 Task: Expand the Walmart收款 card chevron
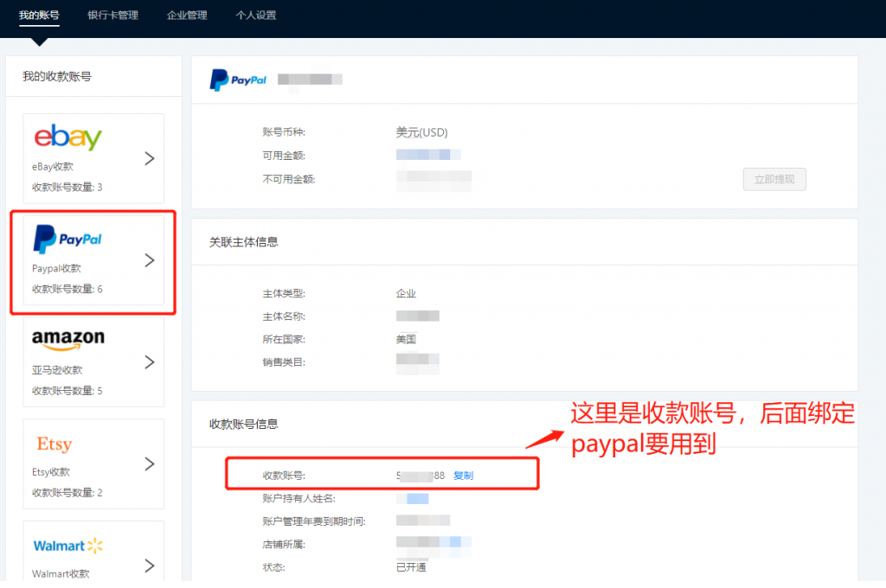(149, 566)
